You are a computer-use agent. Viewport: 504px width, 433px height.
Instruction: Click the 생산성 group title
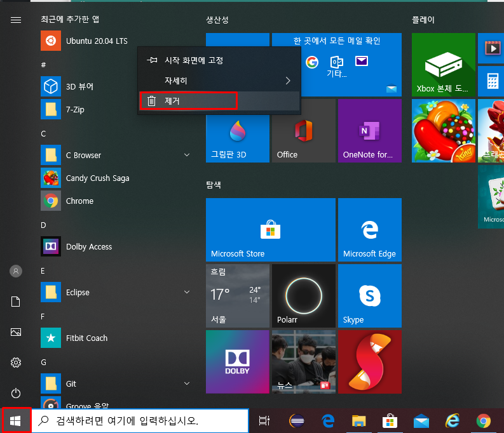tap(217, 20)
